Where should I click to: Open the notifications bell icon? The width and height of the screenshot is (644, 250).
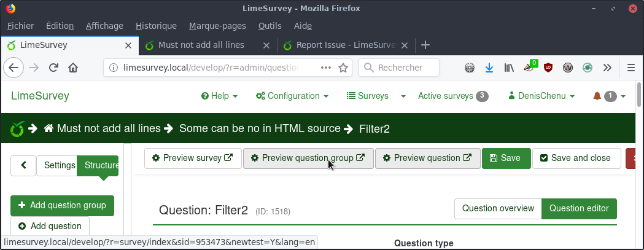[x=597, y=96]
